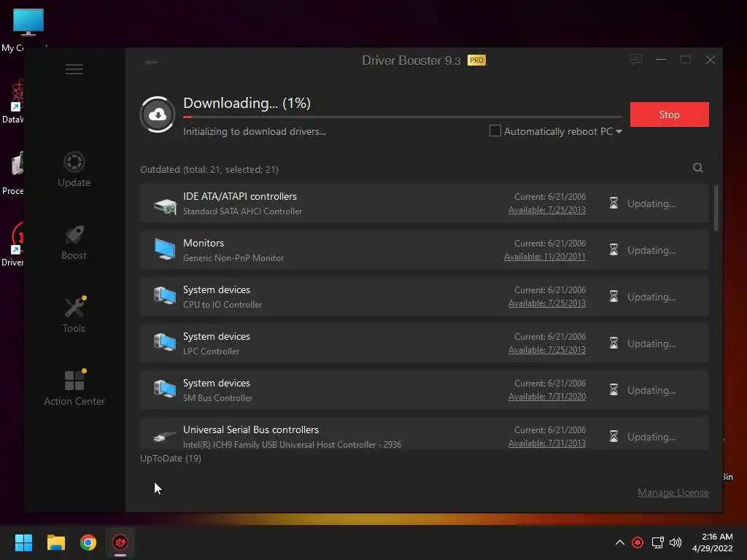Open the Action Center section
Image resolution: width=747 pixels, height=560 pixels.
(74, 388)
